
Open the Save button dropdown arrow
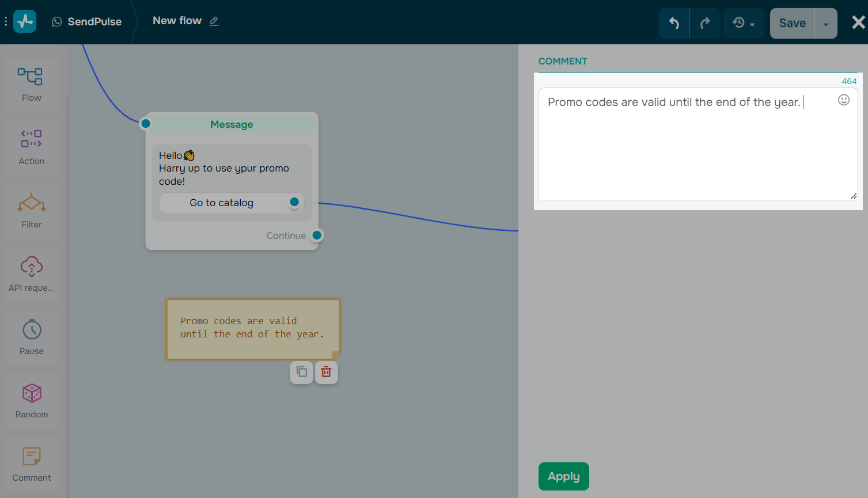pos(826,23)
